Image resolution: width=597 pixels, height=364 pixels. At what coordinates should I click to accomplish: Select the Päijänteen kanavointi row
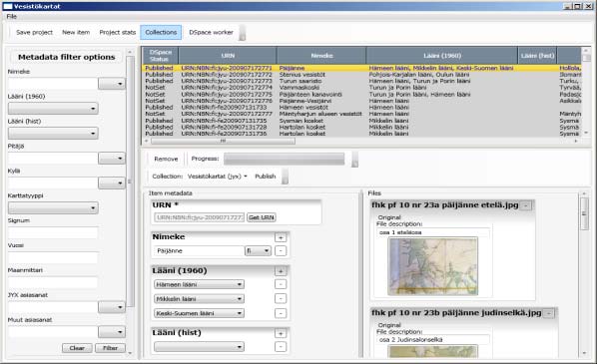361,95
